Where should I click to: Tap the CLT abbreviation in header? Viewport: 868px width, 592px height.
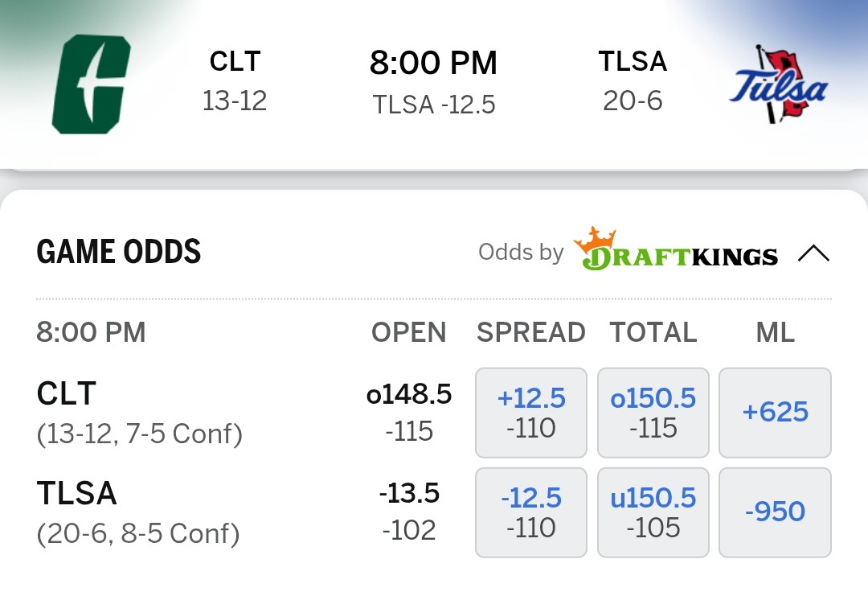(235, 61)
